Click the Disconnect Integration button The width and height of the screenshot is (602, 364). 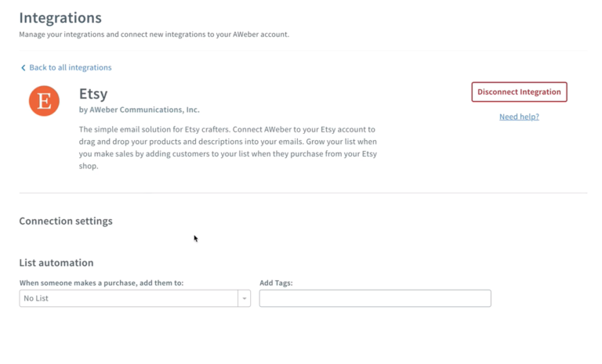click(519, 92)
